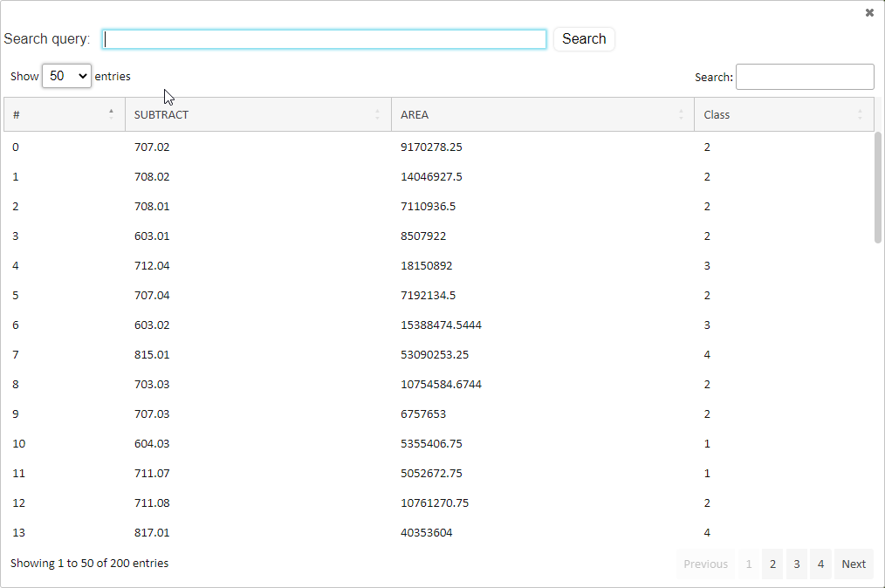Click AREA value 7192134.5

pos(428,295)
